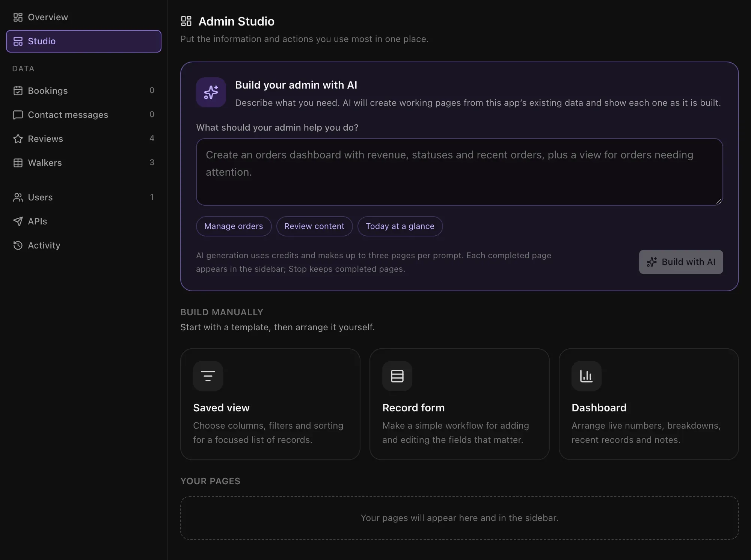Choose the Record form template card
The height and width of the screenshot is (560, 751).
459,404
